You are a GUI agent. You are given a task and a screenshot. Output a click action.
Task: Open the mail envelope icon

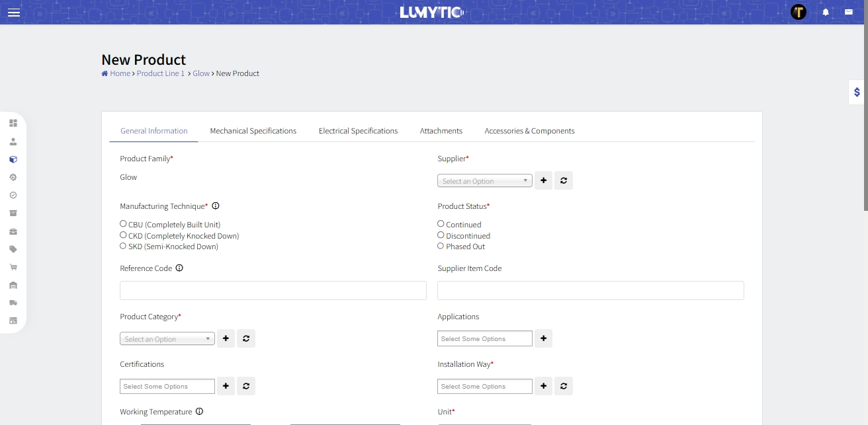coord(848,12)
